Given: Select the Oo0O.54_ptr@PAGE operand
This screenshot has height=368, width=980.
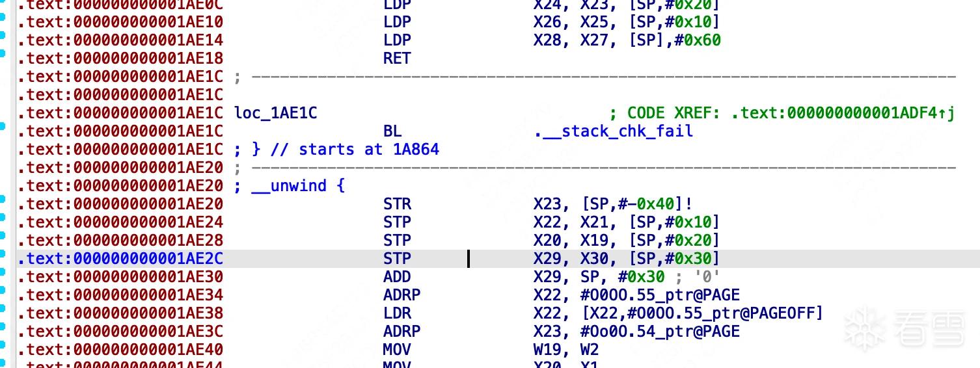Looking at the screenshot, I should [660, 332].
